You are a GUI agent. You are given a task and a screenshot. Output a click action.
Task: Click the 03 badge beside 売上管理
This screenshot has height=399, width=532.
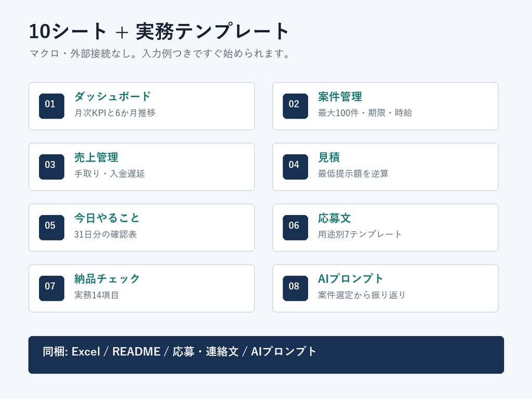click(x=51, y=167)
